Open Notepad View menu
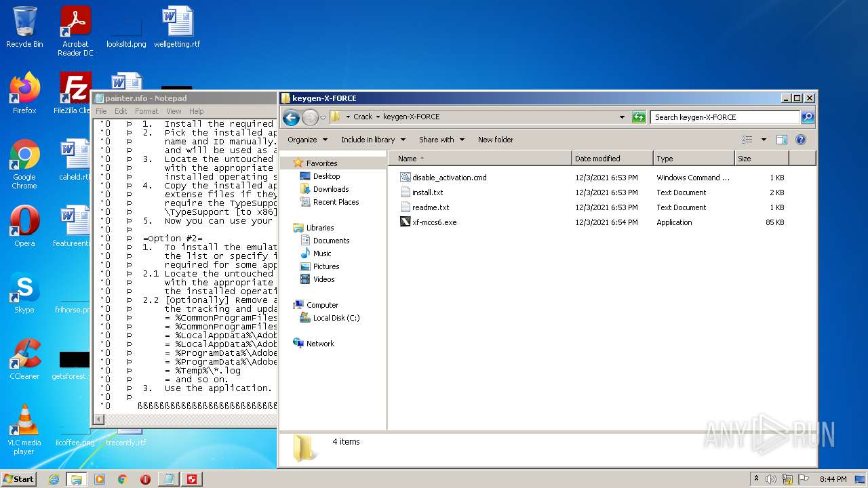The height and width of the screenshot is (488, 868). (x=174, y=111)
